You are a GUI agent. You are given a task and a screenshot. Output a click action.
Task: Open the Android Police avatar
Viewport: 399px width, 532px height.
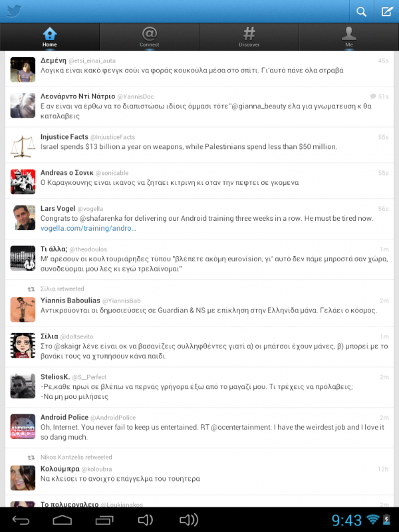23,426
